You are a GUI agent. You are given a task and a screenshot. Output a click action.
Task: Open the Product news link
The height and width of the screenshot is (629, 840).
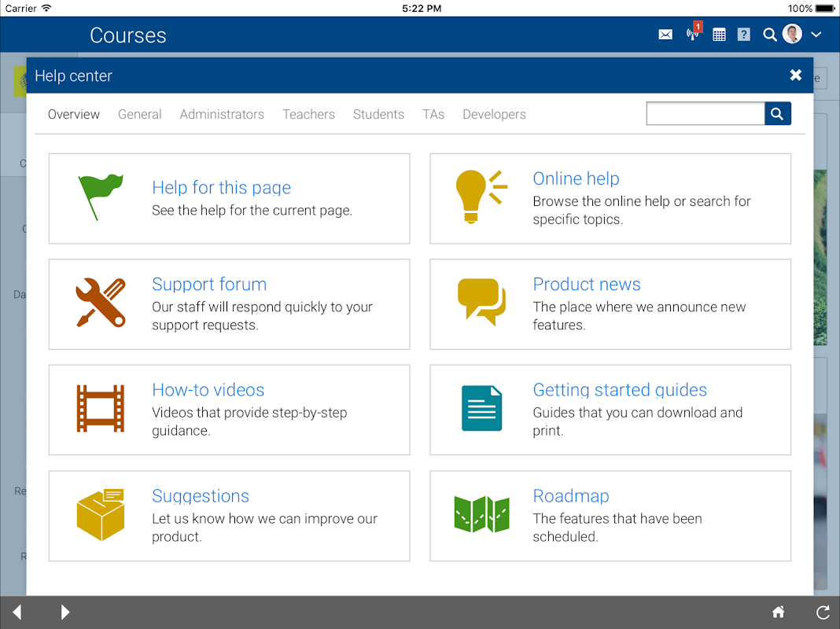point(587,285)
